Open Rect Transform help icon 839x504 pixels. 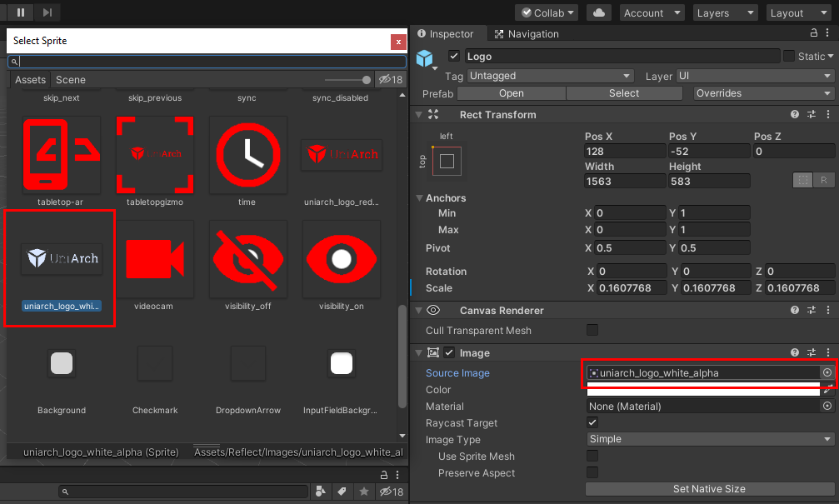pos(795,114)
